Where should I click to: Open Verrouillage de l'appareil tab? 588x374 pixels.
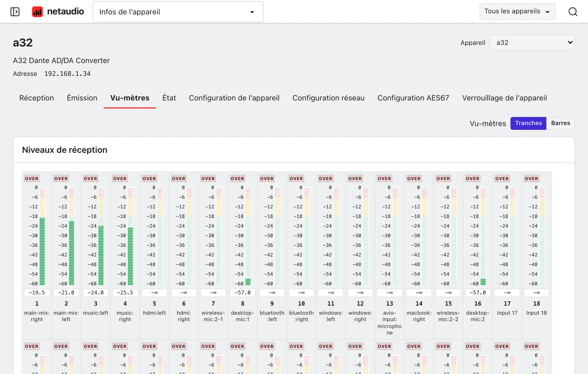click(x=505, y=98)
